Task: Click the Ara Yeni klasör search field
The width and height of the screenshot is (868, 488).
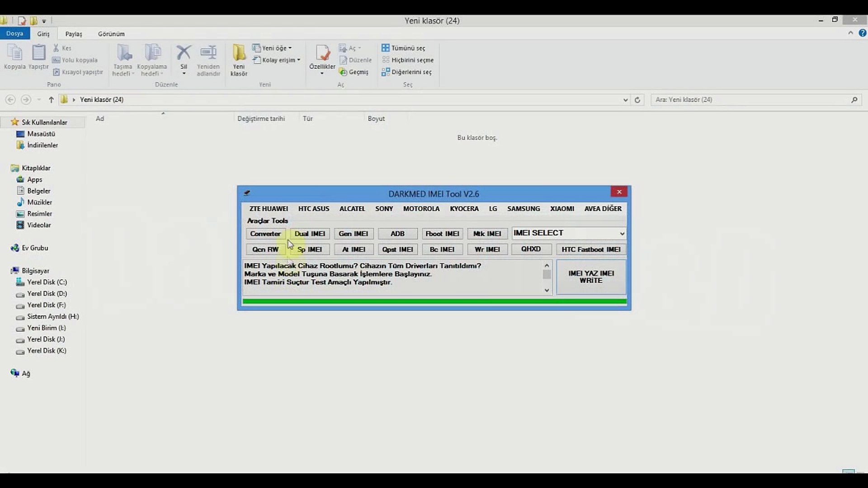Action: click(x=750, y=100)
